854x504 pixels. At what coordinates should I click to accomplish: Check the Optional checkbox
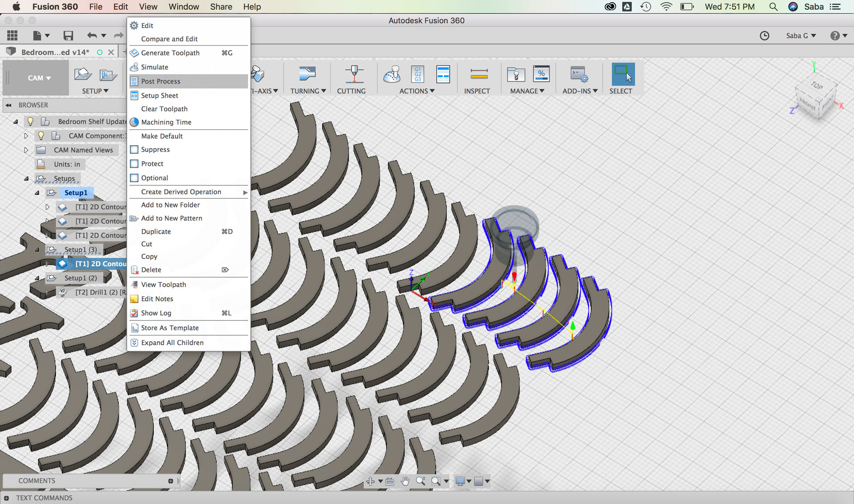134,178
